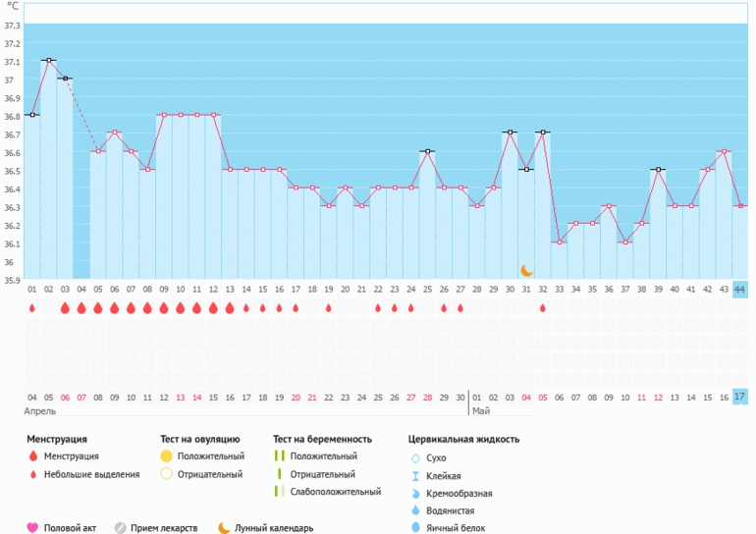Click the Небольшие выделения small drop icon
This screenshot has width=756, height=534.
point(32,474)
